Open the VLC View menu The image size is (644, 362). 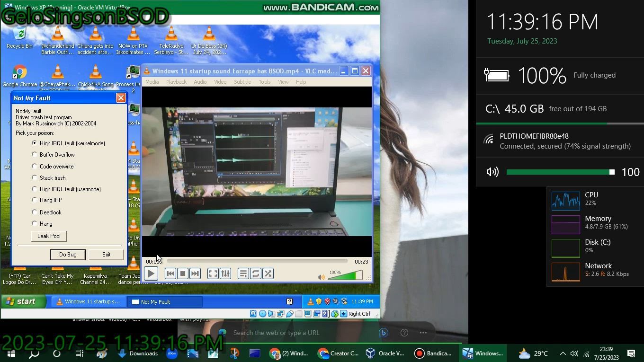click(283, 82)
